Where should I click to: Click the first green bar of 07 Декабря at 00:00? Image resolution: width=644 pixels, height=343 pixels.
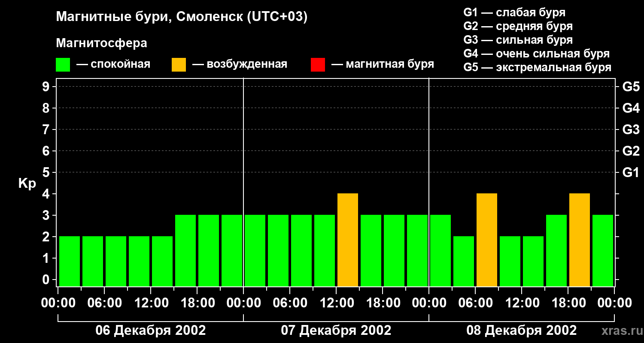pos(255,251)
